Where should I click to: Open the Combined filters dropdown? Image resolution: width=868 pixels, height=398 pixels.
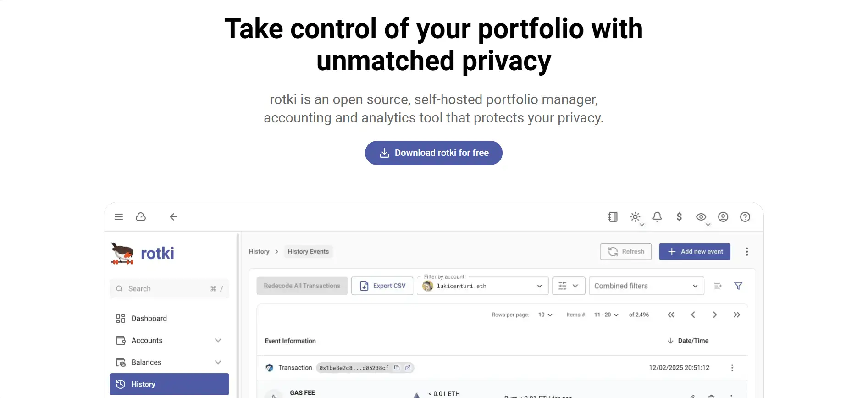(646, 286)
